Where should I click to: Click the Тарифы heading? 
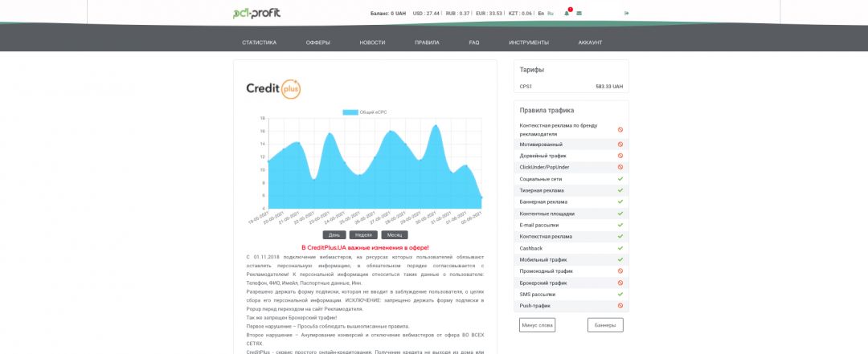coord(532,71)
